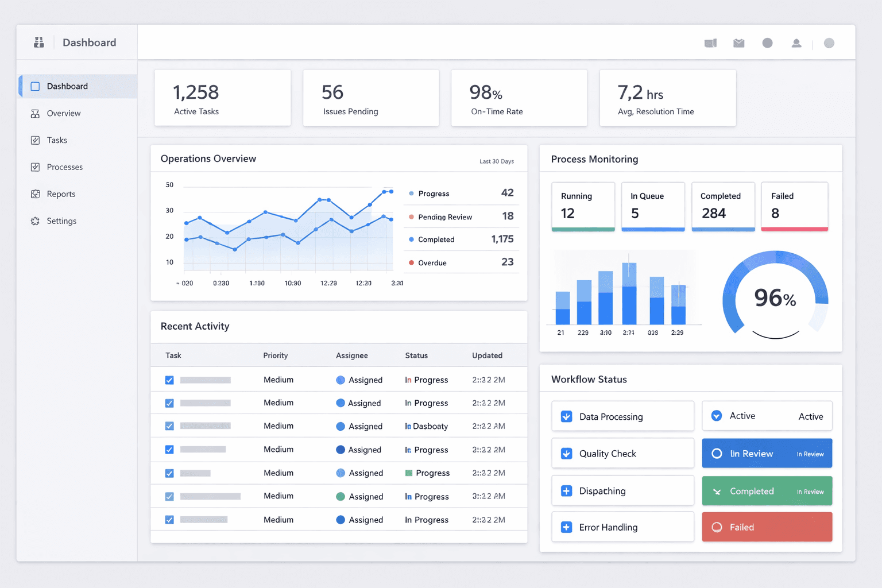This screenshot has width=882, height=588.
Task: Click the Data Processing workflow icon
Action: coord(566,416)
